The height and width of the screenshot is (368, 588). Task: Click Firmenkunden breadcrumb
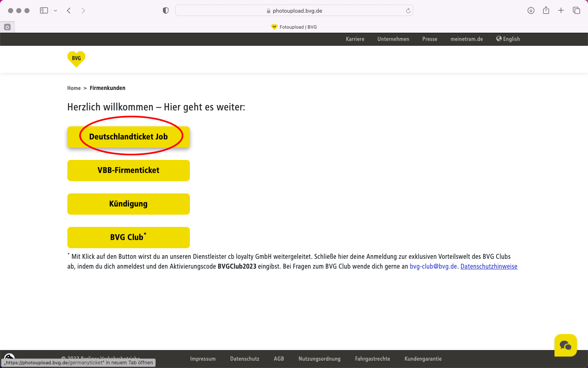[x=107, y=88]
